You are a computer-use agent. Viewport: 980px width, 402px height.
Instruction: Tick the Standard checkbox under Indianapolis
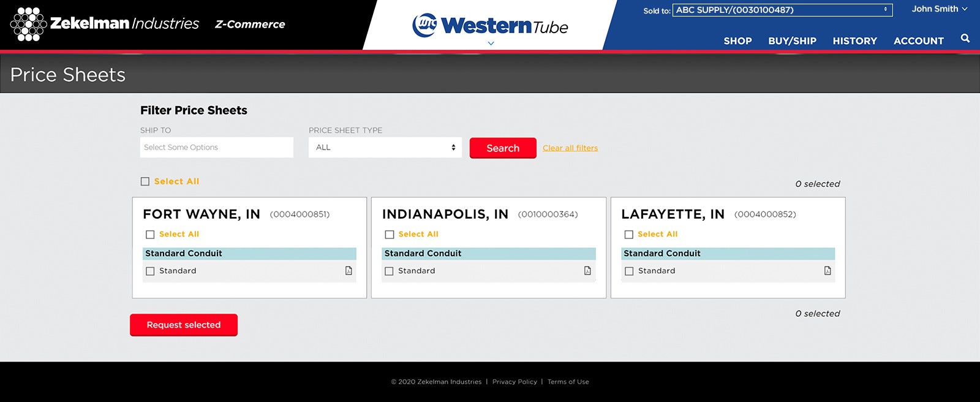[x=389, y=271]
